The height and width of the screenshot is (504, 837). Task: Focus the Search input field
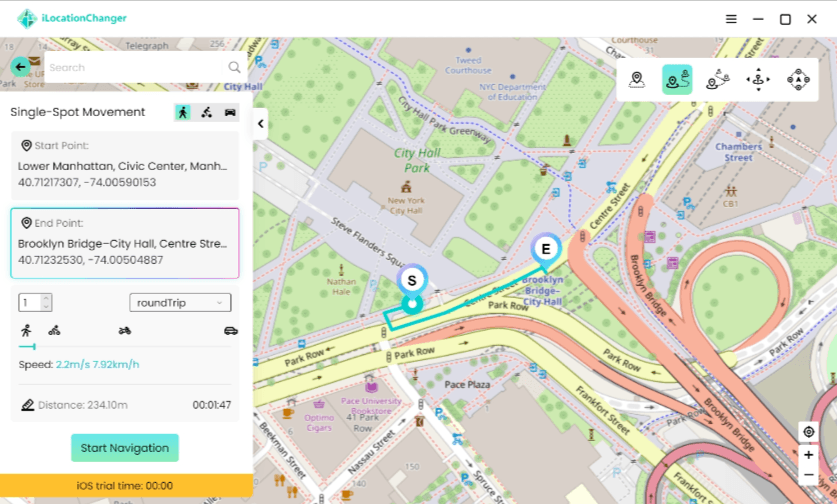[133, 67]
